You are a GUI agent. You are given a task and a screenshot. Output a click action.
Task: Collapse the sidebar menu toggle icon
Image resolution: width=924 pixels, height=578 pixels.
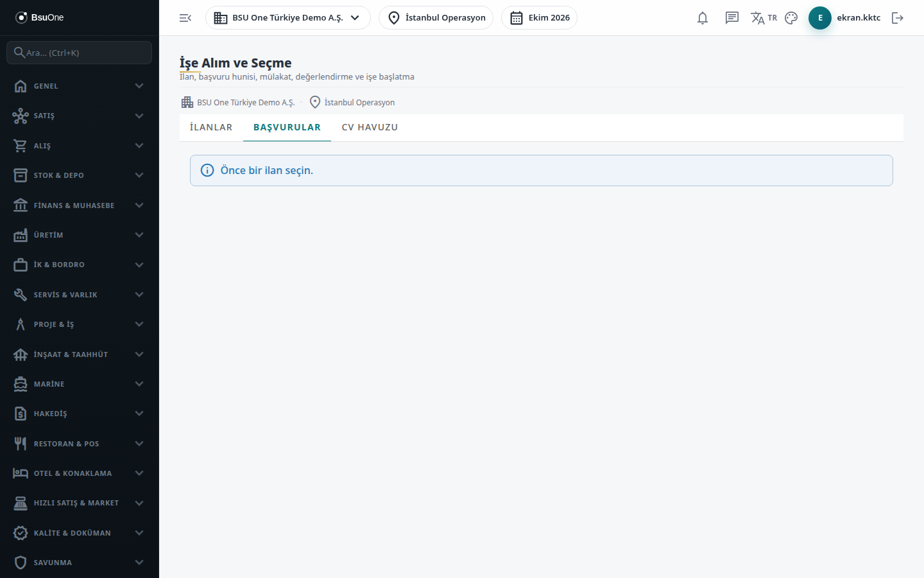(185, 18)
